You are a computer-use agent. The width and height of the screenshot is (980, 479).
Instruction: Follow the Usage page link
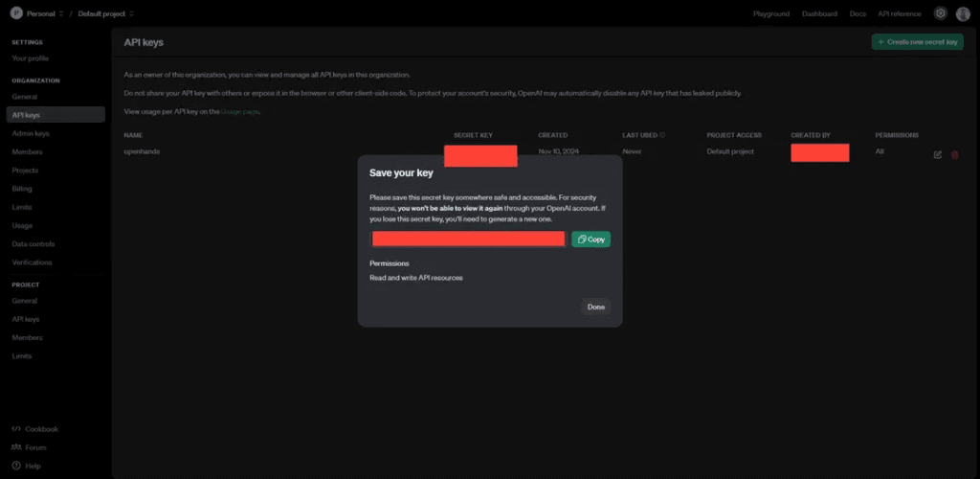click(241, 112)
